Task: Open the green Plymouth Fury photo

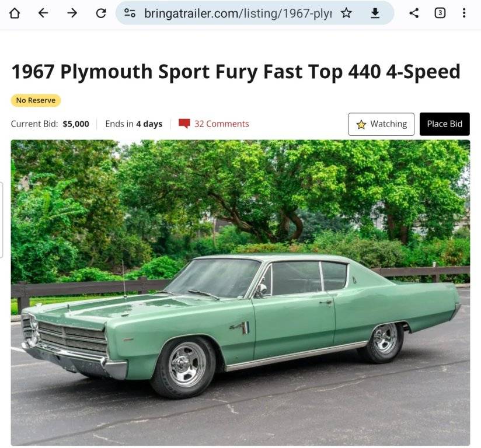Action: 240,292
